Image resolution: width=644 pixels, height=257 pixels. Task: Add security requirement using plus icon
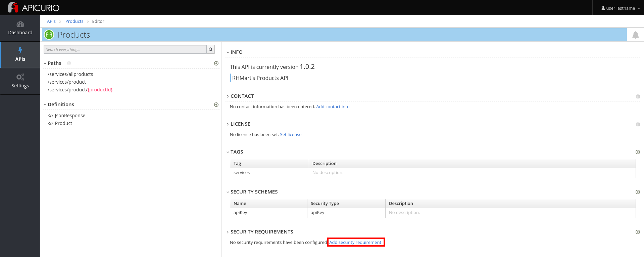pos(638,232)
